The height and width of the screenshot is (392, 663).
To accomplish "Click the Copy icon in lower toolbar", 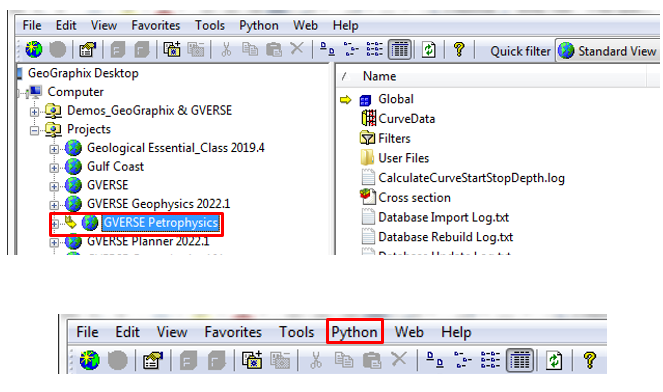I will [344, 360].
